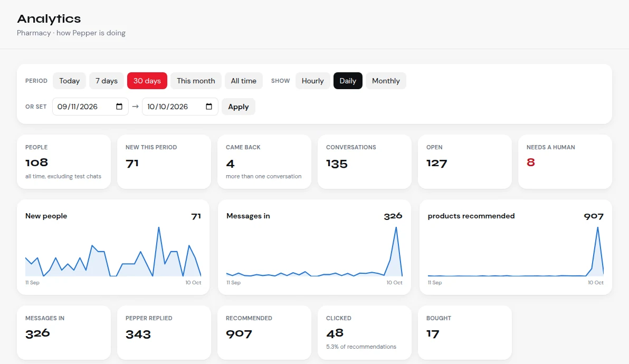Click the Pepper replied value 343

point(138,334)
